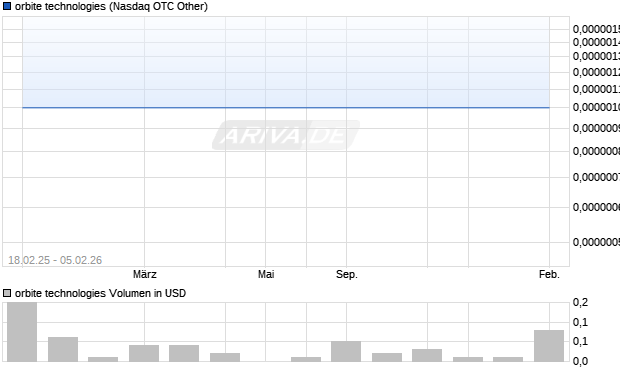Click the '0,2' volume axis value

580,303
